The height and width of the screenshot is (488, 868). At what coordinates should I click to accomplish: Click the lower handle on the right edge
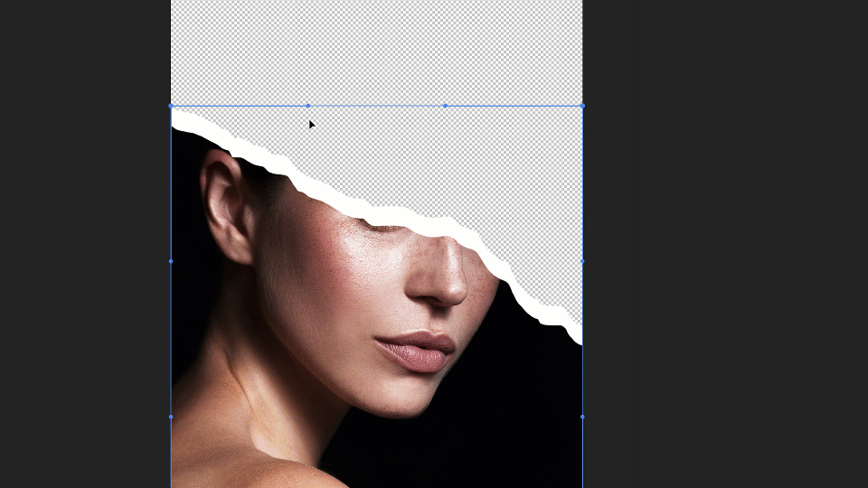582,417
